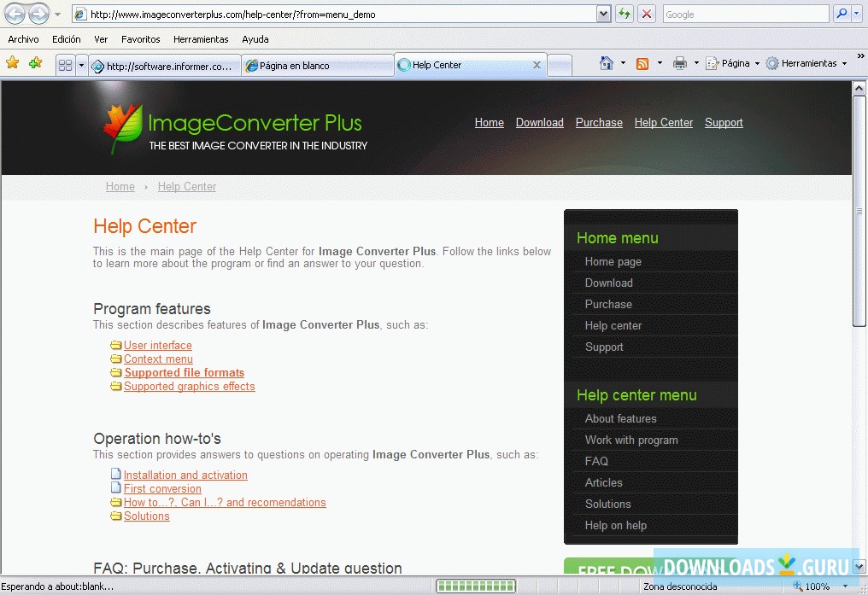
Task: Click the vertical scrollbar down arrow
Action: coord(859,566)
